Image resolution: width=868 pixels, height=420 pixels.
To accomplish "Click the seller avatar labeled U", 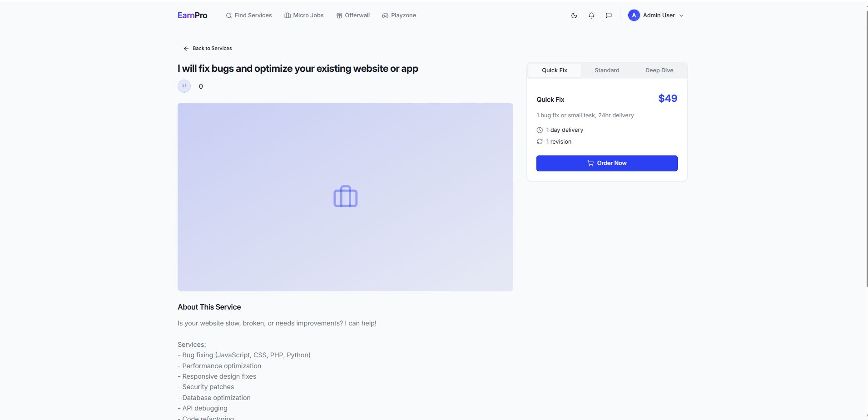I will [184, 86].
